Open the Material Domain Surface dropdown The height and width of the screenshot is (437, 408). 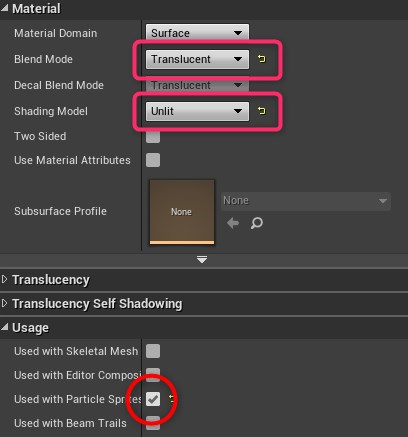[197, 33]
